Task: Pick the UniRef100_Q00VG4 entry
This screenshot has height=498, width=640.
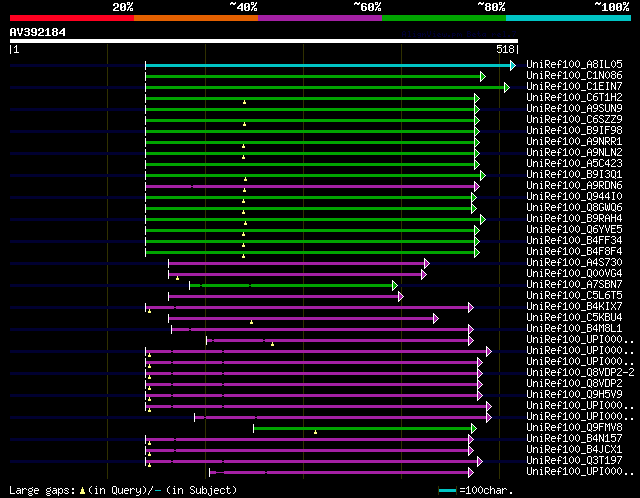Action: click(574, 273)
